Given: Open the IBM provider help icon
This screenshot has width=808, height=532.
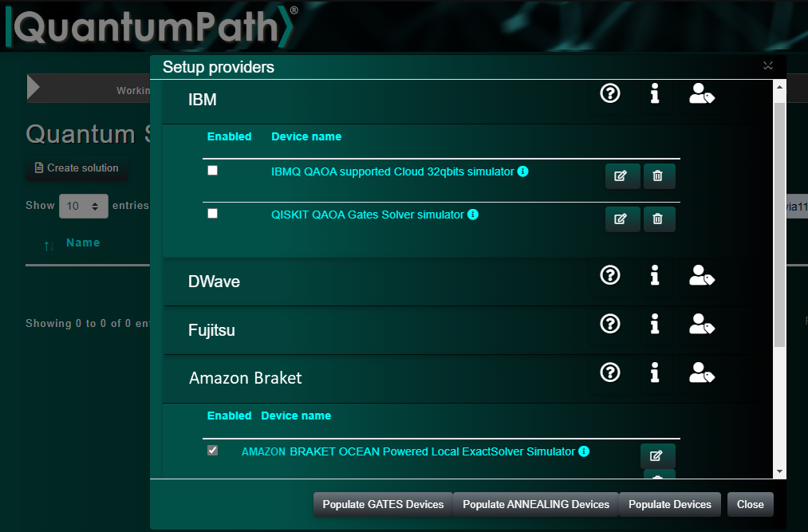Looking at the screenshot, I should (x=610, y=93).
